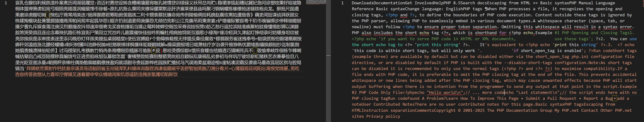Viewport: 644px width, 122px height.
Task: Click the boxed '+' after 'Report a Bug'
Action: [x=619, y=98]
